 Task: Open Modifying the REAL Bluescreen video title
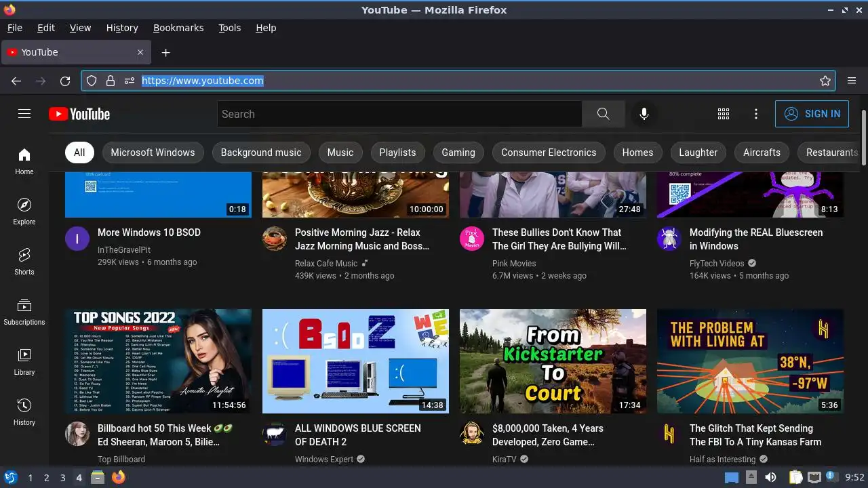(756, 239)
